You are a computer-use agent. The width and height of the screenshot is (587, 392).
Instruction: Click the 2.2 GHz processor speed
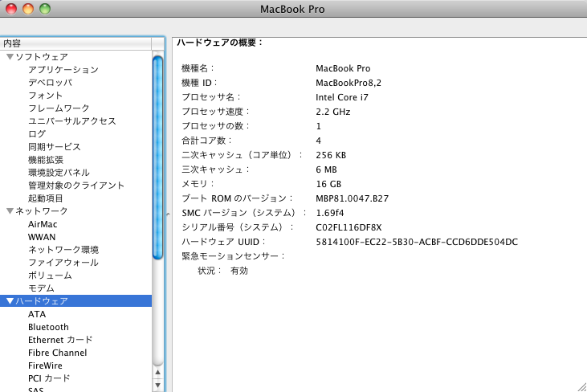click(x=332, y=112)
